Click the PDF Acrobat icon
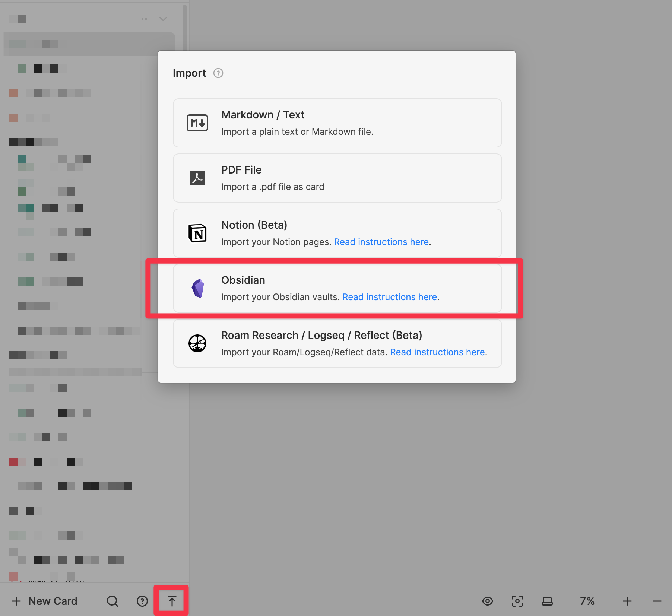The width and height of the screenshot is (672, 616). click(x=197, y=178)
